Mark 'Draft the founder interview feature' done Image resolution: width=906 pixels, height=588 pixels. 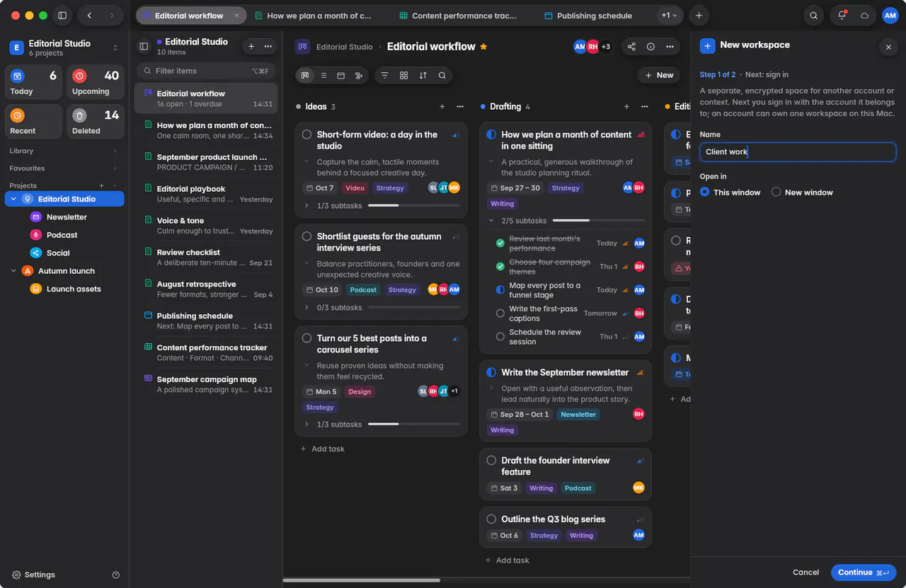tap(491, 461)
